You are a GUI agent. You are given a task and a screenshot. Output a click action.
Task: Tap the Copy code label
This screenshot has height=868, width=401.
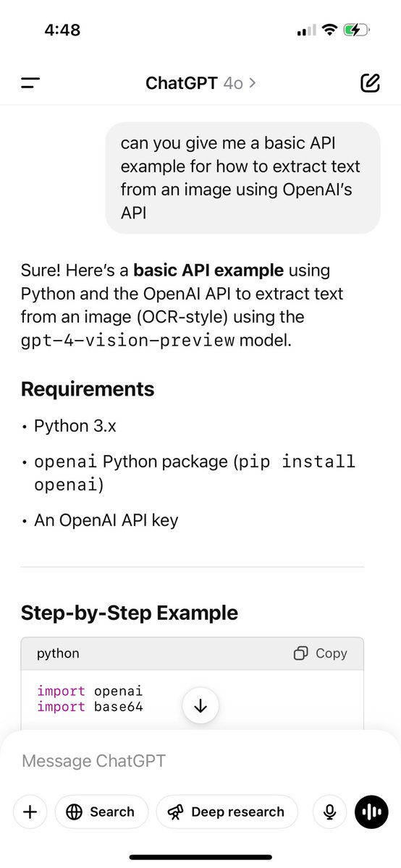click(x=332, y=653)
